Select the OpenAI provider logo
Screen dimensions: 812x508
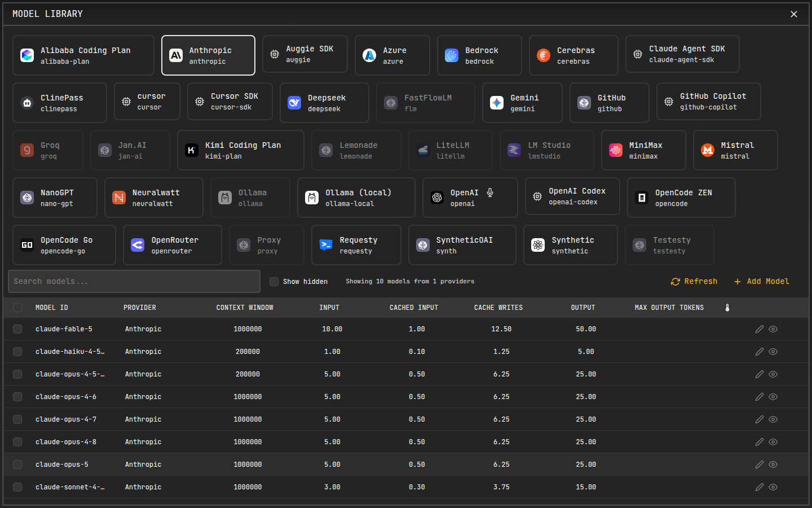[437, 198]
